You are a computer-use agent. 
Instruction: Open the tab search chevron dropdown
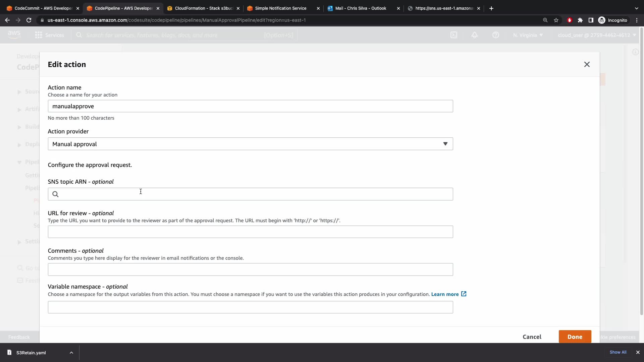[636, 8]
